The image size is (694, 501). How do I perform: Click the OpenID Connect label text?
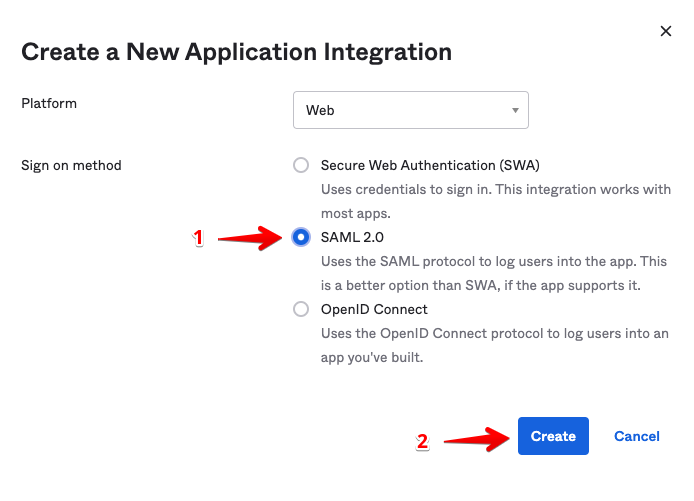(374, 309)
